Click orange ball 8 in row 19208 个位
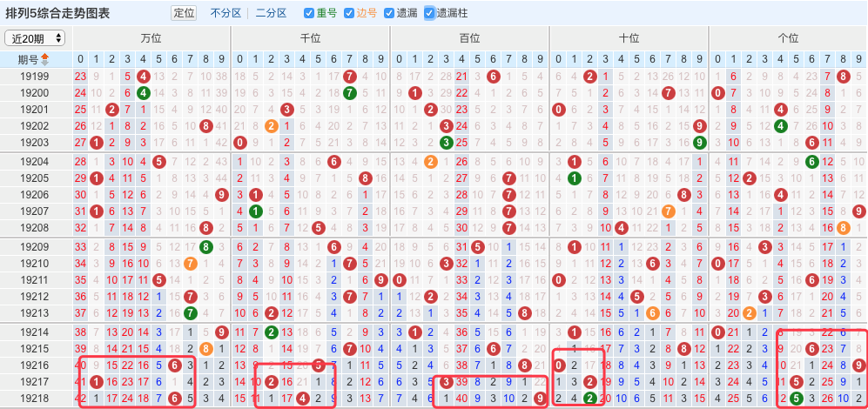 (843, 227)
